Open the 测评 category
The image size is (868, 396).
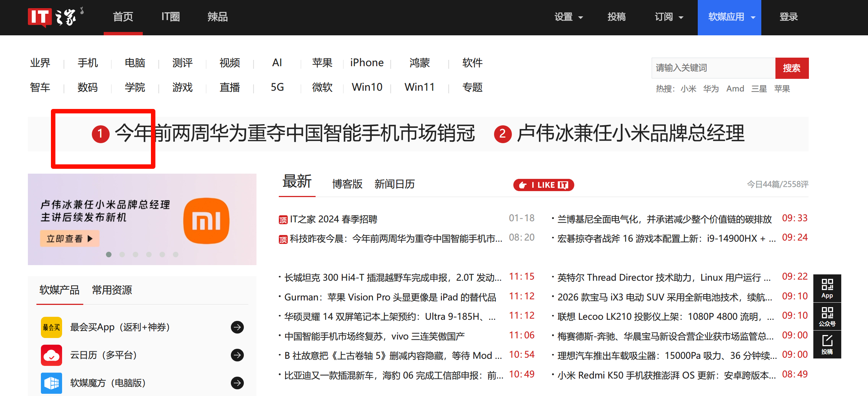click(183, 63)
